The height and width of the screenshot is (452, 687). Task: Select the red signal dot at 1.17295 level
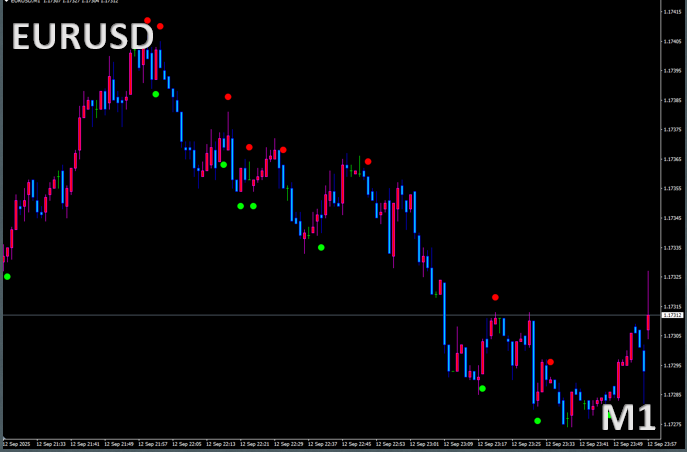(x=550, y=362)
